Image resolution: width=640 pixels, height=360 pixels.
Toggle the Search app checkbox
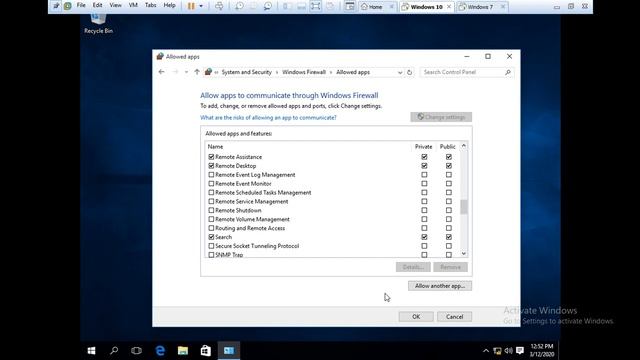pos(211,237)
